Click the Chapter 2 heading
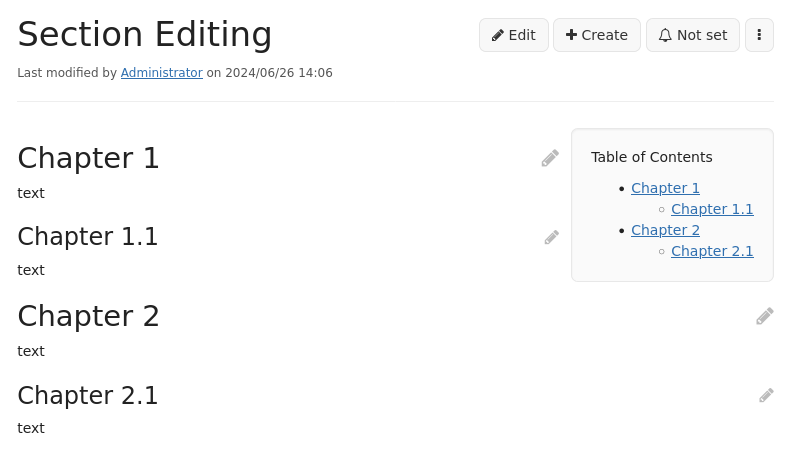The height and width of the screenshot is (450, 789). [89, 316]
